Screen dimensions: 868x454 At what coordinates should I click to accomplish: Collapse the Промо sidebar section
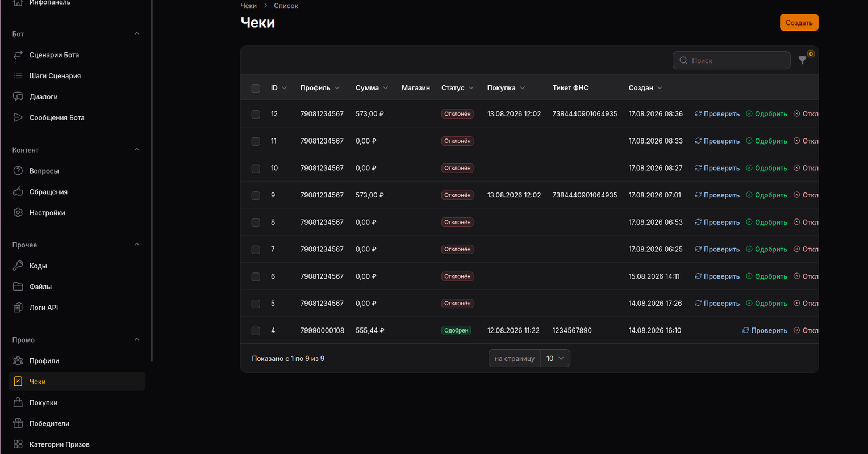[137, 339]
